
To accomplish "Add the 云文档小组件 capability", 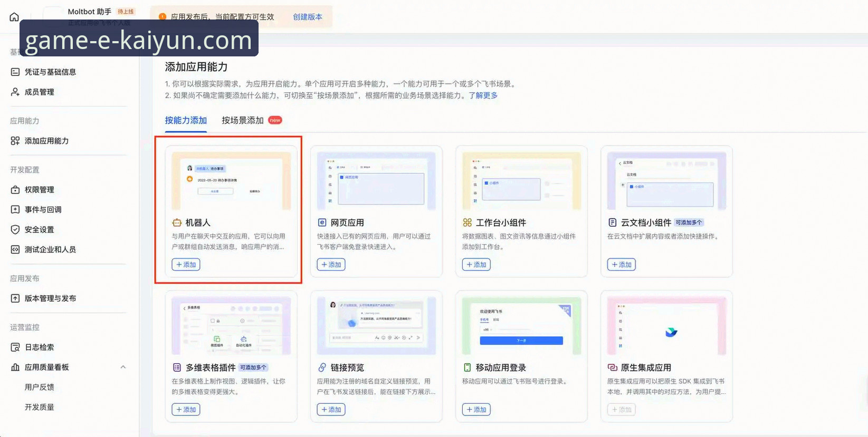I will point(622,265).
